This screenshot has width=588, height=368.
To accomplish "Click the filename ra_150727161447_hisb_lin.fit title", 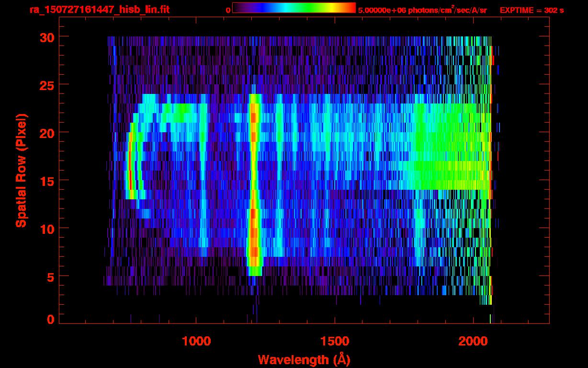I will coord(99,10).
